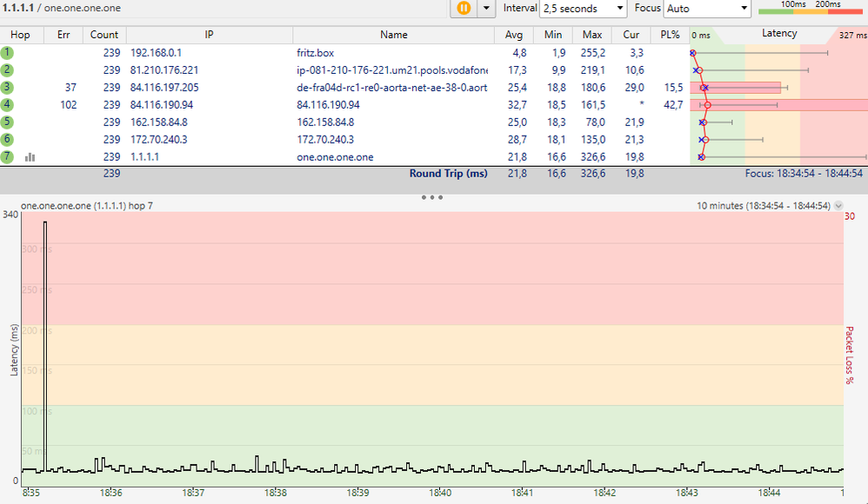Select the de-fra04d-rc1 aorta host name
Screen dimensions: 868x504
(x=392, y=88)
